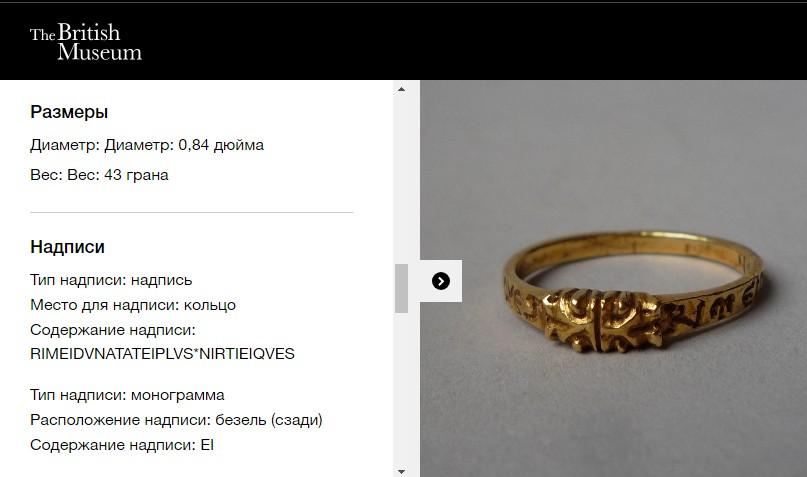Viewport: 807px width, 477px height.
Task: Click the scroll up arrow of details panel
Action: [x=401, y=90]
